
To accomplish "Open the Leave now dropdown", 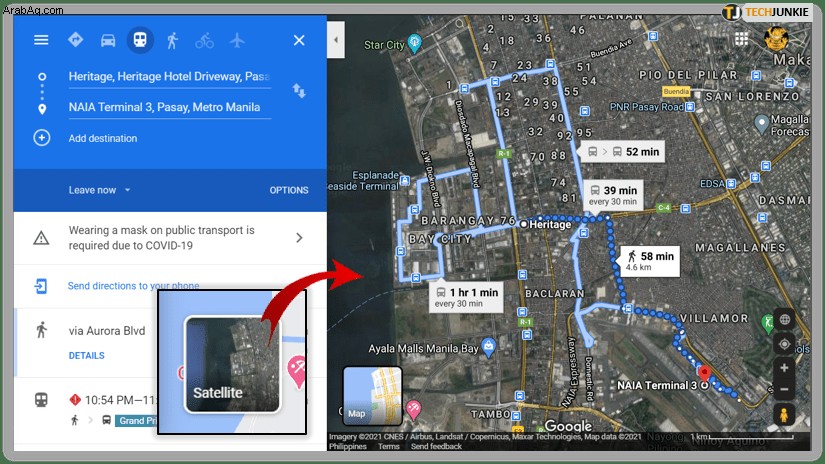I will click(x=99, y=190).
